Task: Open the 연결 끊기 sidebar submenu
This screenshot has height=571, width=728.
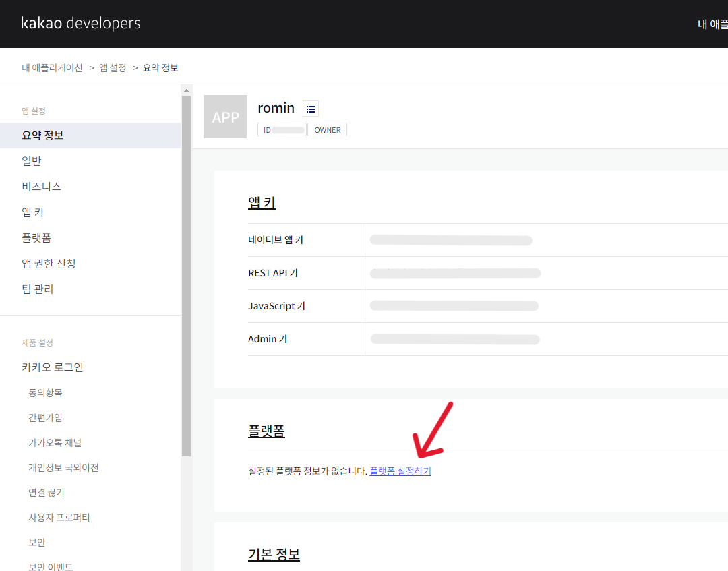Action: [47, 493]
